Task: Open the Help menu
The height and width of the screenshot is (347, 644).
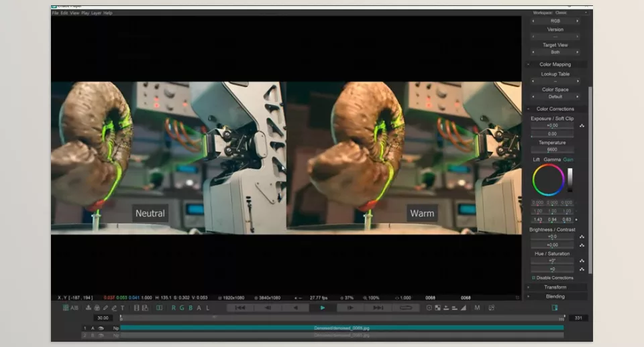Action: click(107, 13)
